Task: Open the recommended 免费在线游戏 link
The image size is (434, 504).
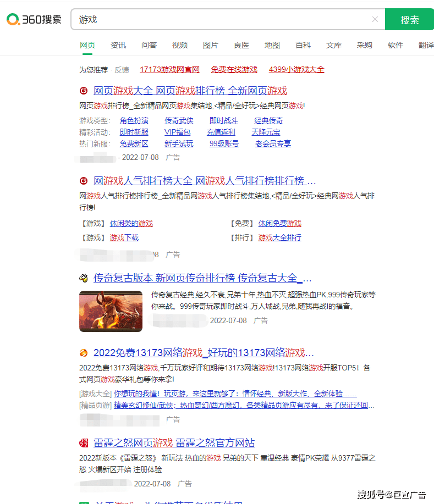Action: click(x=234, y=69)
